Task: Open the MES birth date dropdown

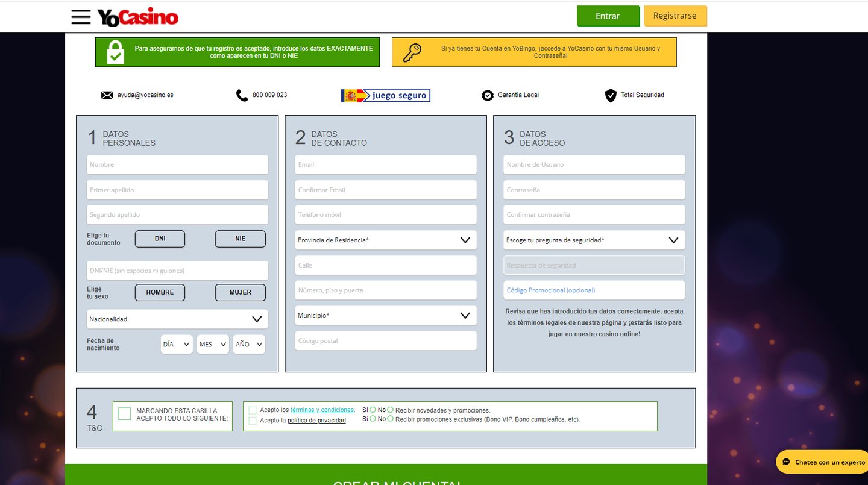Action: 213,345
